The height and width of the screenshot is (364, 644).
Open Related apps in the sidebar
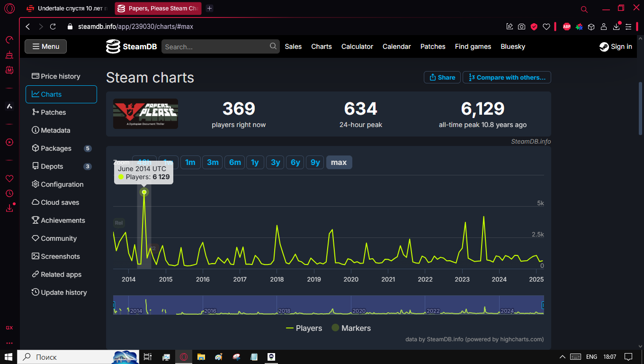point(61,274)
